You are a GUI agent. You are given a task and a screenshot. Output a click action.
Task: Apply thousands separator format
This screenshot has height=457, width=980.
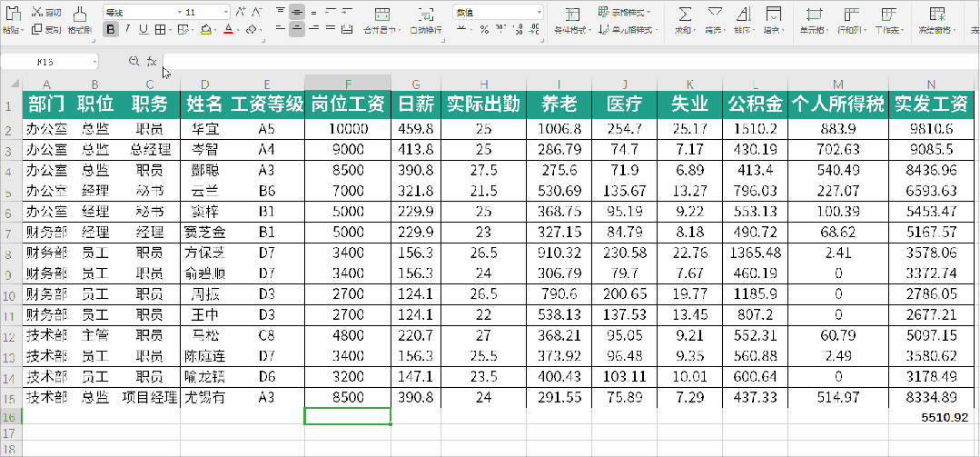[500, 29]
